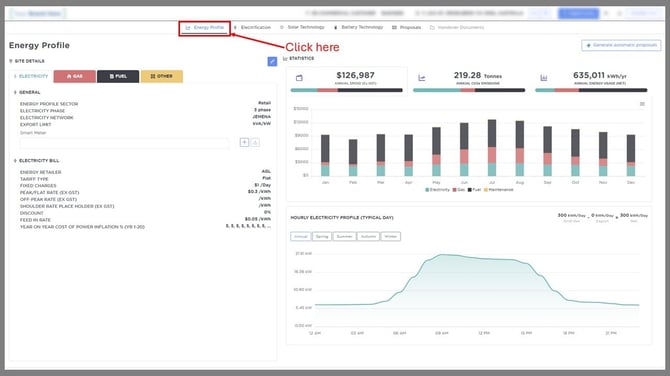Click the 635,011 kWh/yr usage value
Image resolution: width=670 pixels, height=376 pixels.
[599, 75]
